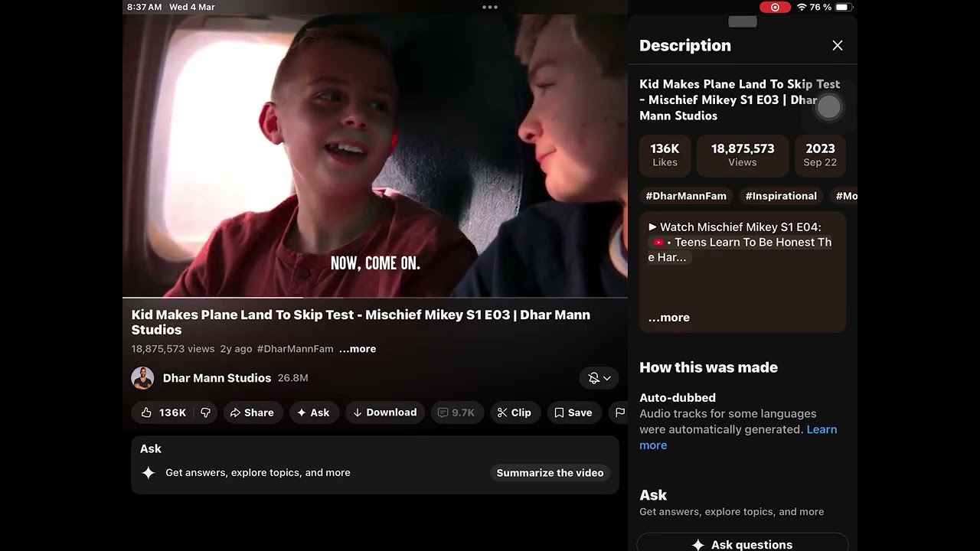Open the 9.7K comments
The width and height of the screenshot is (980, 551).
(456, 412)
